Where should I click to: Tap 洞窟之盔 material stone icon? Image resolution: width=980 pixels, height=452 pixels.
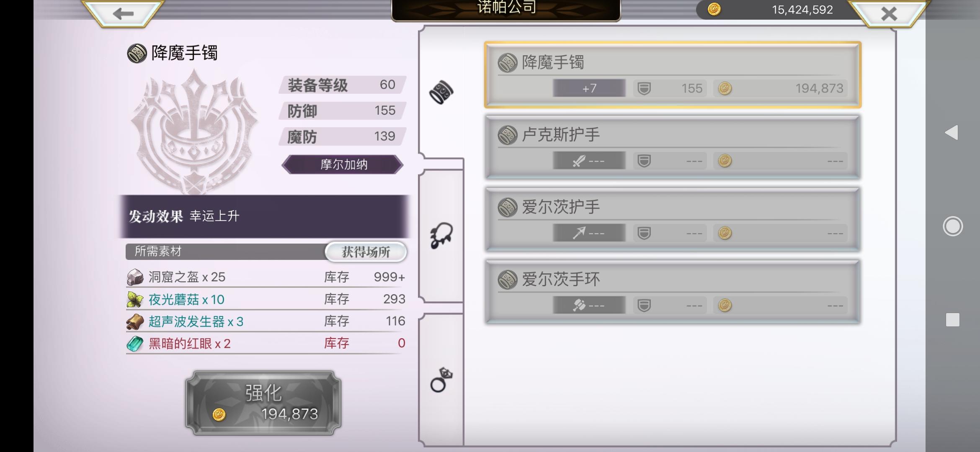(x=135, y=277)
